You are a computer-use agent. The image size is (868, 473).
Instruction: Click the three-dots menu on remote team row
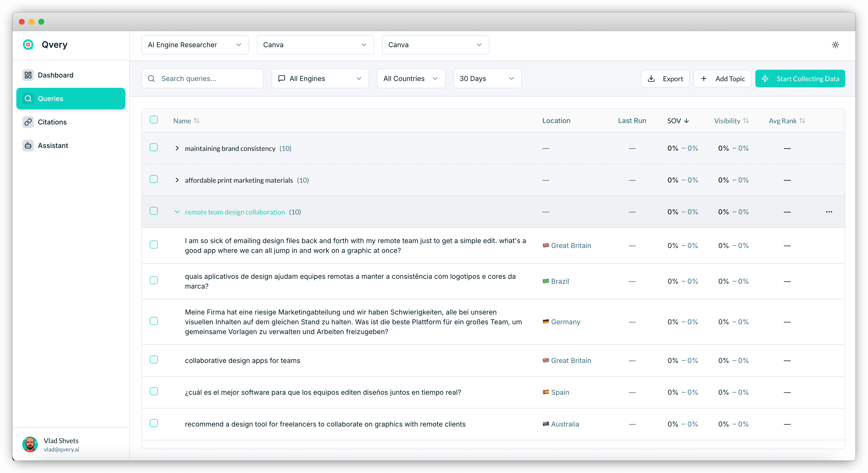pos(829,212)
